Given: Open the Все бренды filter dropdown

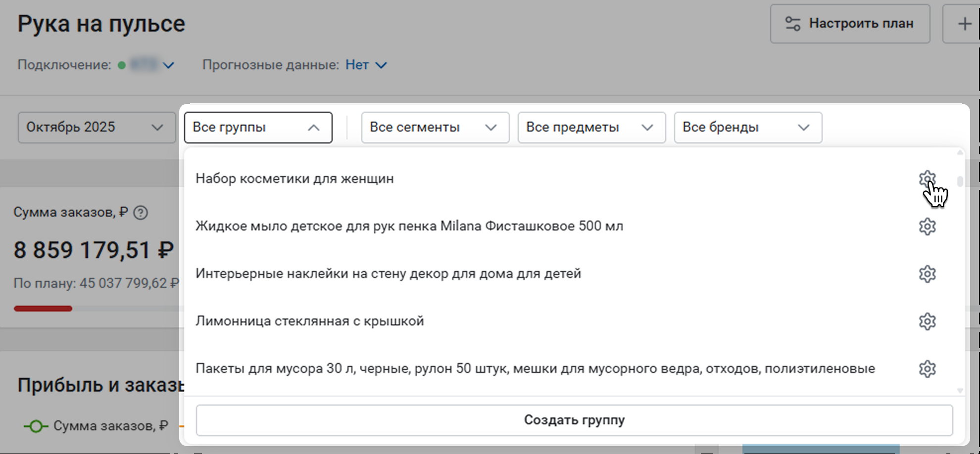Looking at the screenshot, I should point(748,128).
